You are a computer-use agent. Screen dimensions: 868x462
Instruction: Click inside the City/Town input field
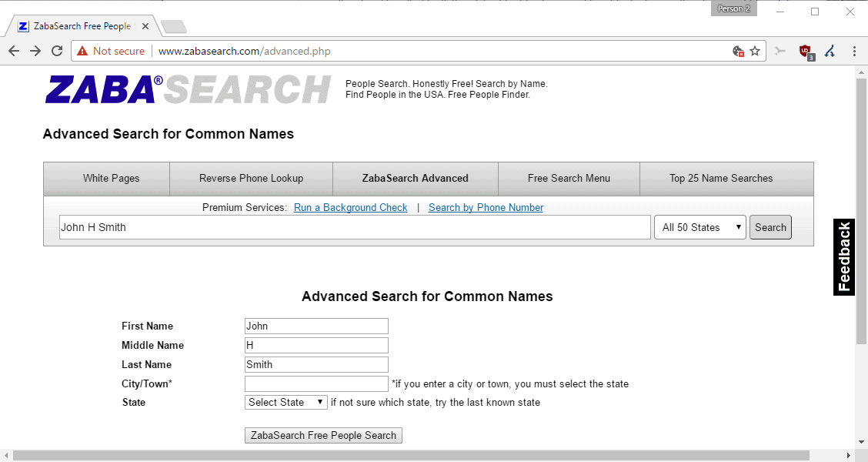point(315,383)
